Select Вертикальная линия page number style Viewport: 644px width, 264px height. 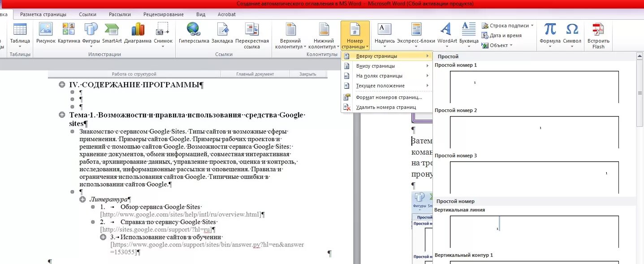534,231
